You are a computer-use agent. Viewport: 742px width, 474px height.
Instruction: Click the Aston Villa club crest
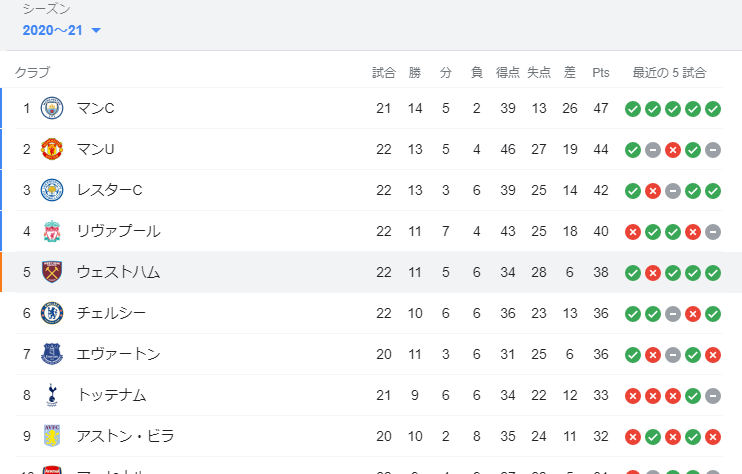click(x=52, y=436)
